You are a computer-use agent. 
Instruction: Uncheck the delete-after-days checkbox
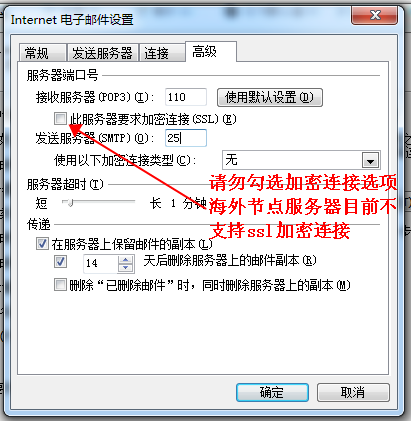pyautogui.click(x=60, y=261)
